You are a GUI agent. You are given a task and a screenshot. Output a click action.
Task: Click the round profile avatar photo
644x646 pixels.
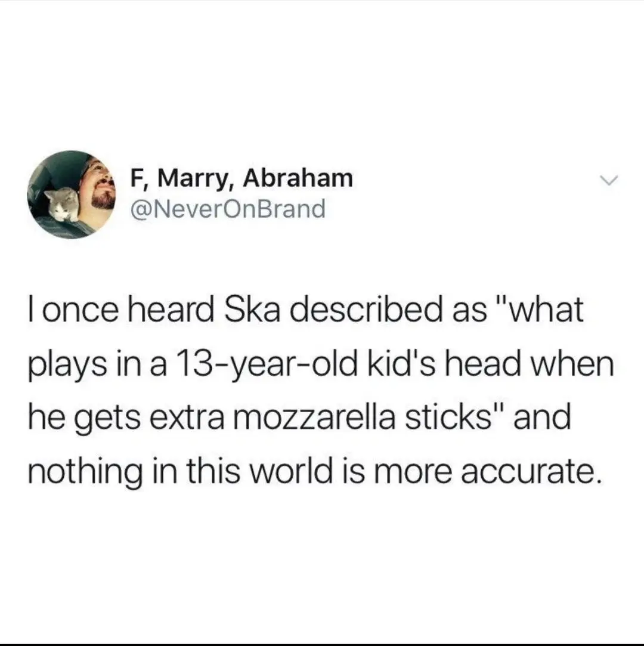[71, 194]
